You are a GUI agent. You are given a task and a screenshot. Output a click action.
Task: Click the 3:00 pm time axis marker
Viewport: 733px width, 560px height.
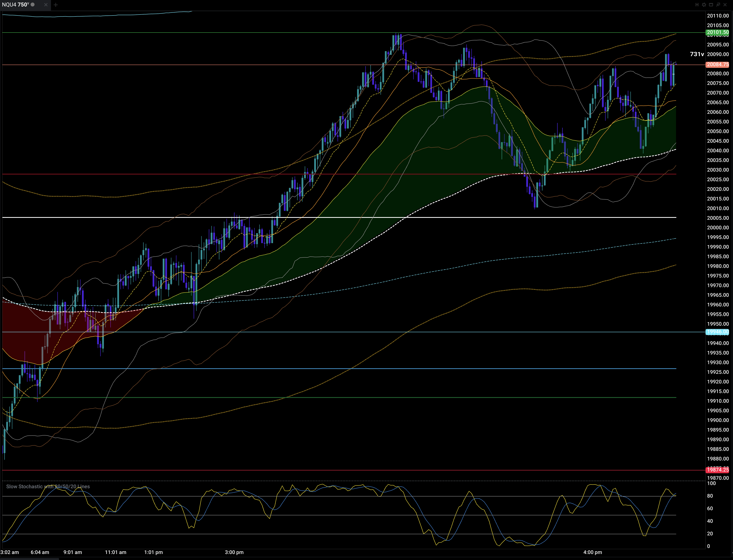(234, 552)
